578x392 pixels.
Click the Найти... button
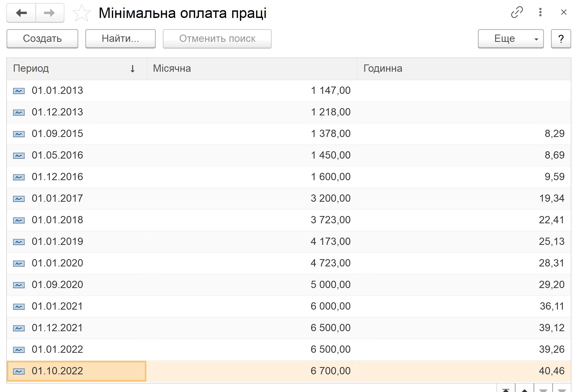[x=120, y=39]
